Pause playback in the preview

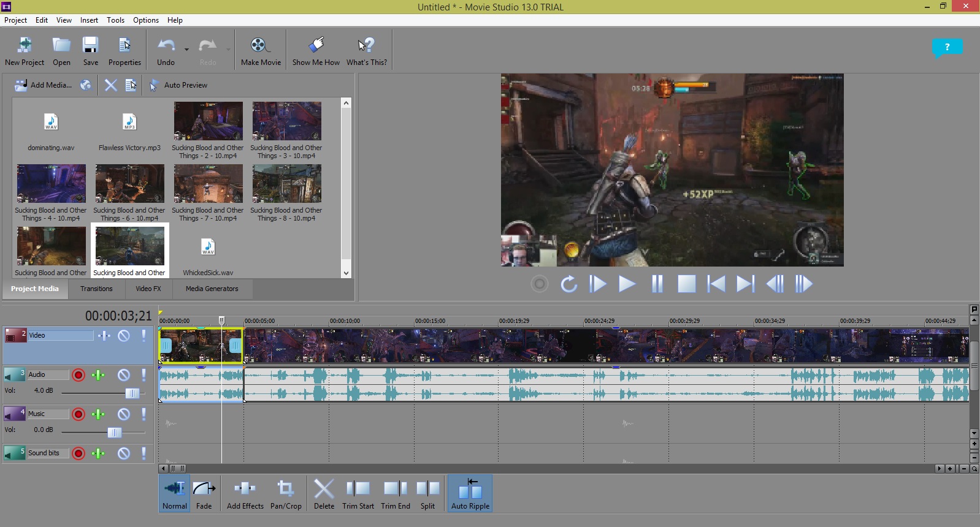pyautogui.click(x=657, y=284)
